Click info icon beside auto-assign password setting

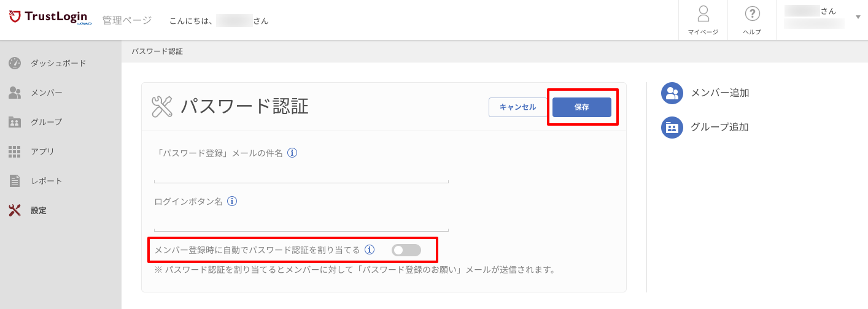tap(370, 250)
